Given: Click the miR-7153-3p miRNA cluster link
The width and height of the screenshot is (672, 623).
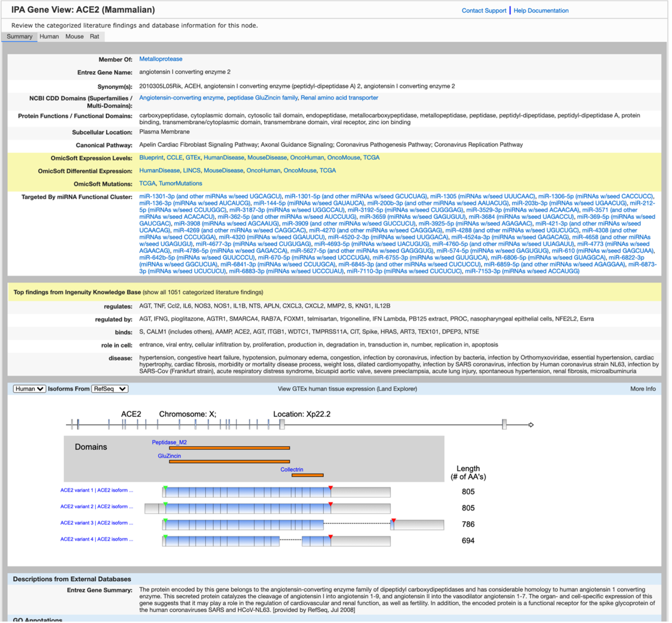Looking at the screenshot, I should pos(522,271).
